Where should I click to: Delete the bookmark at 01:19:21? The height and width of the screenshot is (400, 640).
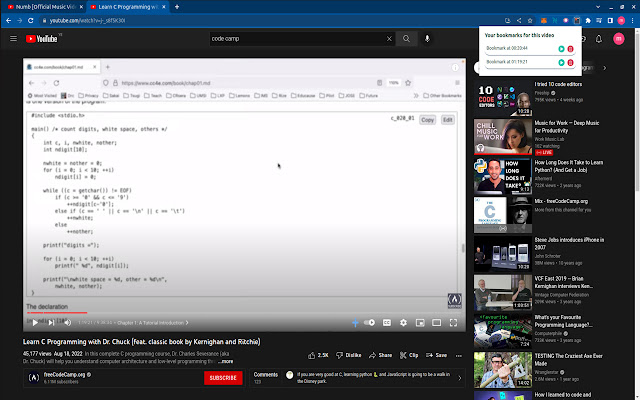[570, 62]
